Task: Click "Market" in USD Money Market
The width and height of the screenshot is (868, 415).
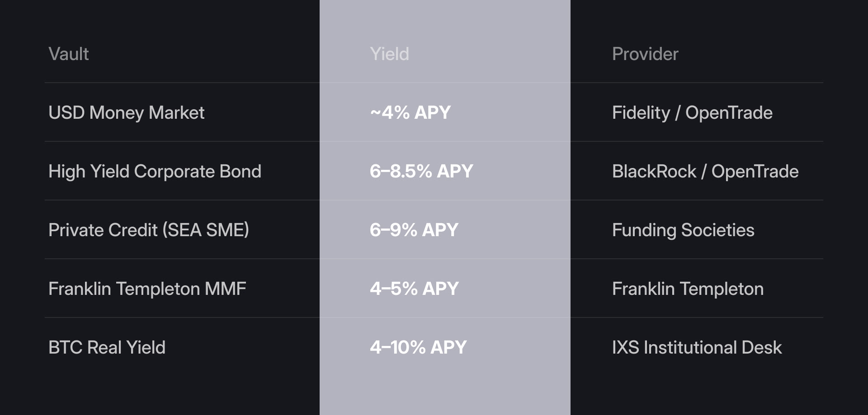Action: point(177,113)
